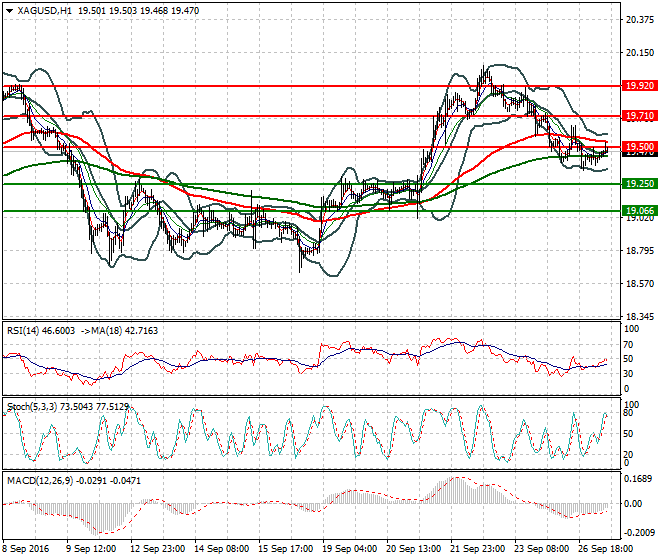This screenshot has width=660, height=560.
Task: Select the 19.066 green price level label
Action: tap(640, 211)
